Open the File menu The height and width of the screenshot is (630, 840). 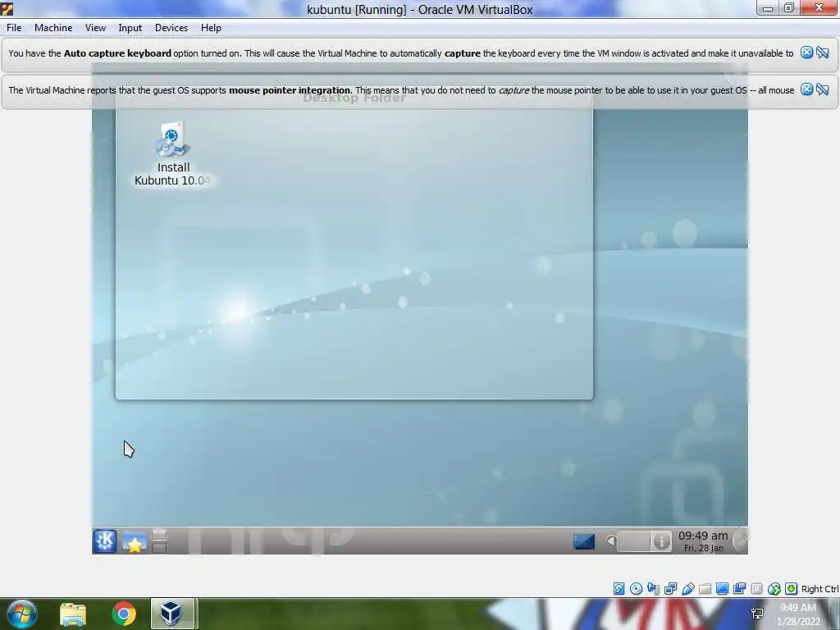(x=14, y=28)
